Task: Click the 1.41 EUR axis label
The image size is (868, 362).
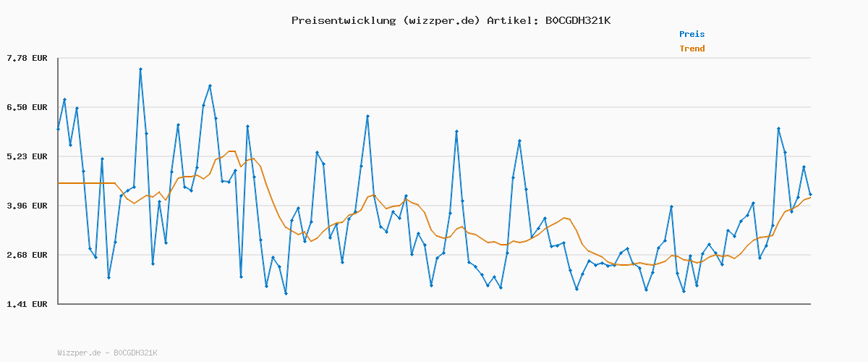Action: (x=27, y=304)
